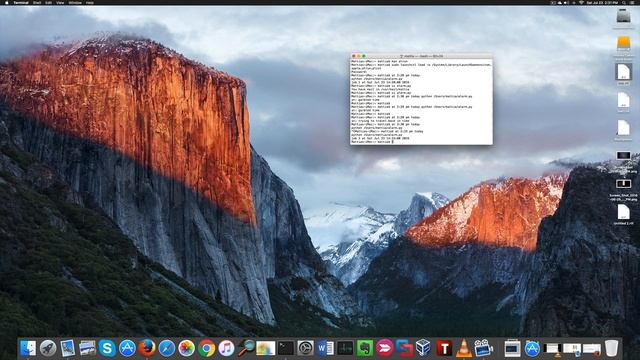Open the View menu
The width and height of the screenshot is (640, 360).
click(60, 2)
